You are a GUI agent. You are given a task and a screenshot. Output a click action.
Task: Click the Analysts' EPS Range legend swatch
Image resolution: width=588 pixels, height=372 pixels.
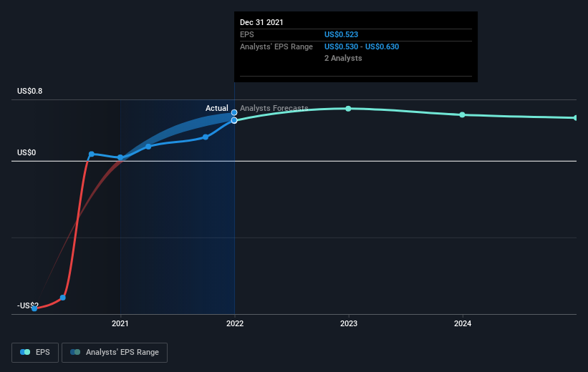coord(75,352)
